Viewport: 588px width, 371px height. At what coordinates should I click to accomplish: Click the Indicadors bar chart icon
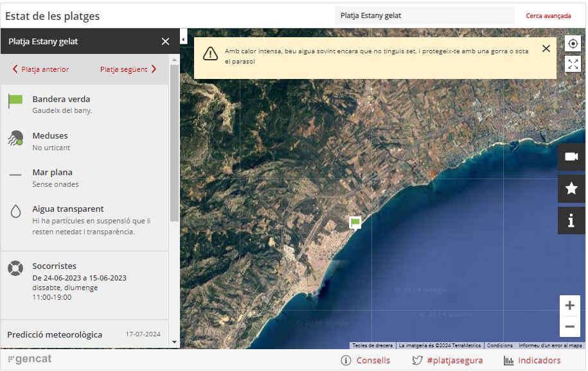click(x=508, y=361)
